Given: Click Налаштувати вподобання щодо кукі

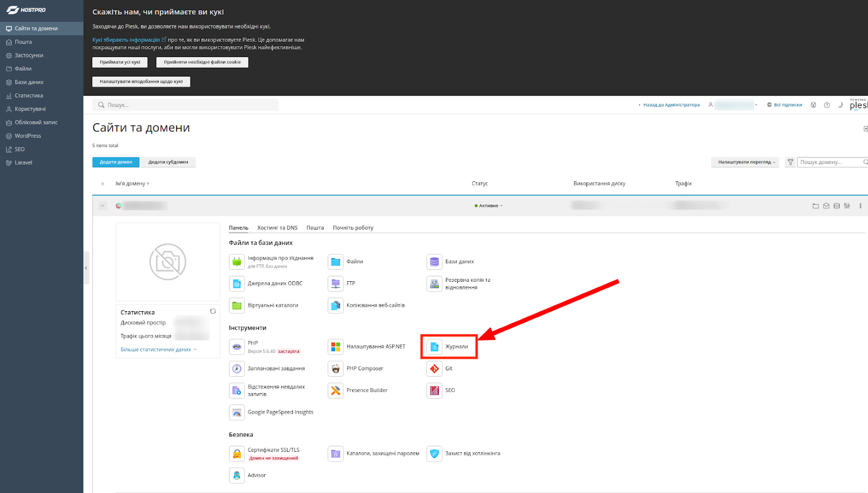Looking at the screenshot, I should click(141, 81).
